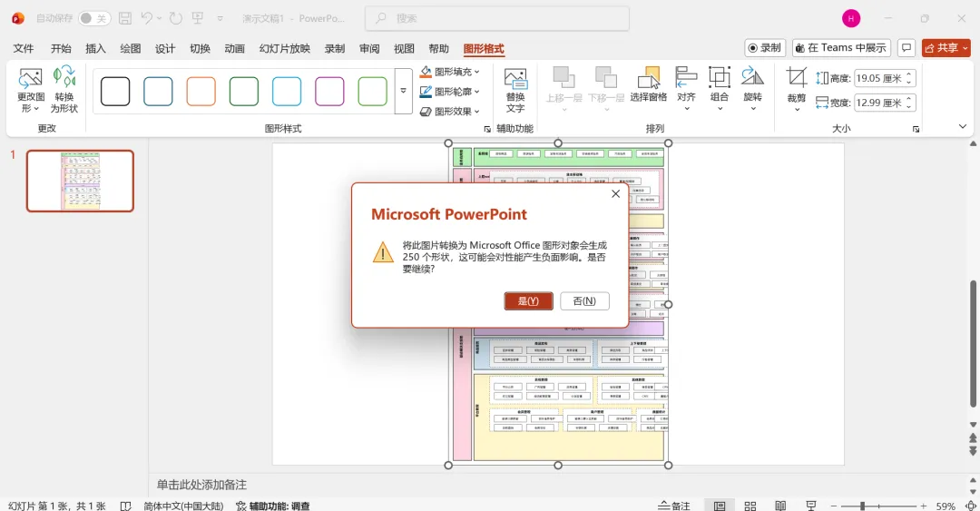This screenshot has width=980, height=511.
Task: Switch to the 开始 tab
Action: [x=61, y=49]
